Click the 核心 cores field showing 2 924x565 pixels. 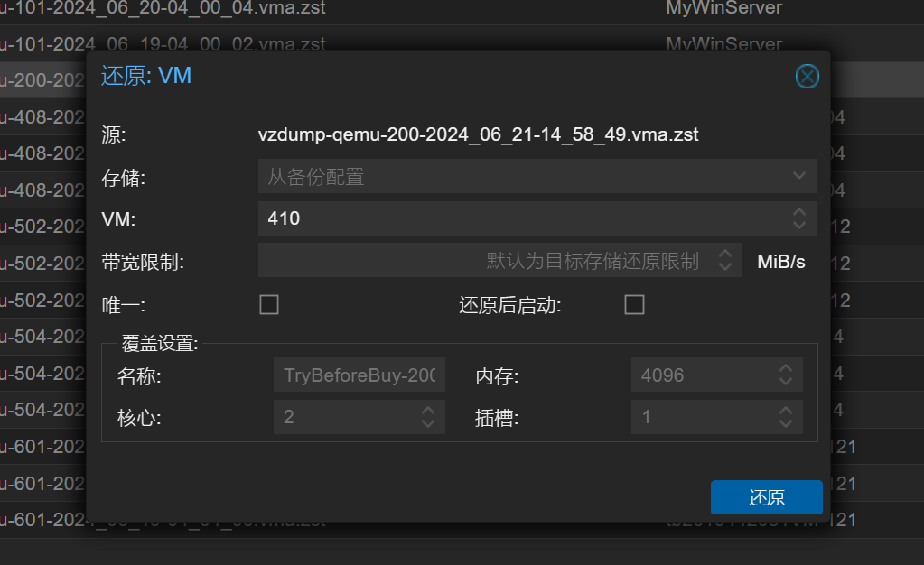click(359, 417)
